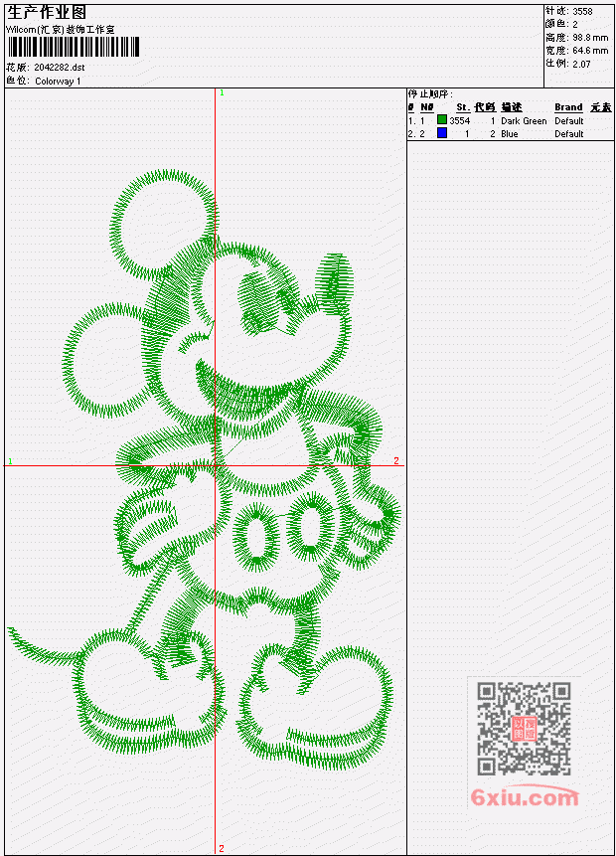This screenshot has width=616, height=856.
Task: Click the scale value 2.07
Action: pos(581,64)
